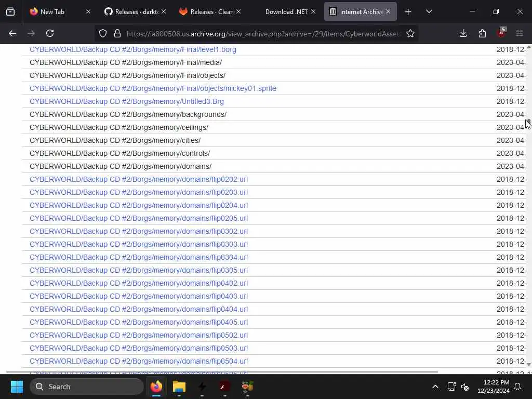The width and height of the screenshot is (532, 399).
Task: Open a new browser tab
Action: coord(408,12)
